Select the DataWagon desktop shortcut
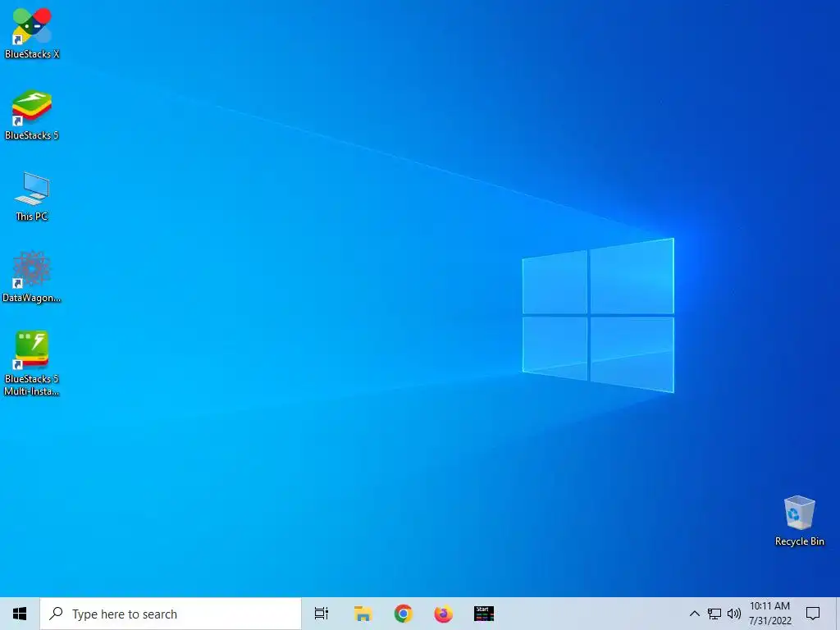 (x=32, y=277)
